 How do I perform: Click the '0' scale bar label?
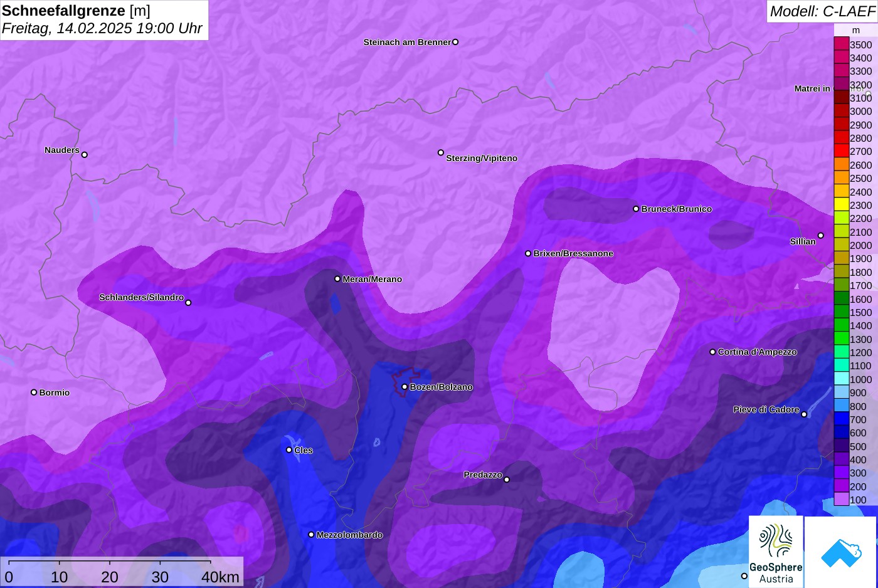pyautogui.click(x=9, y=577)
